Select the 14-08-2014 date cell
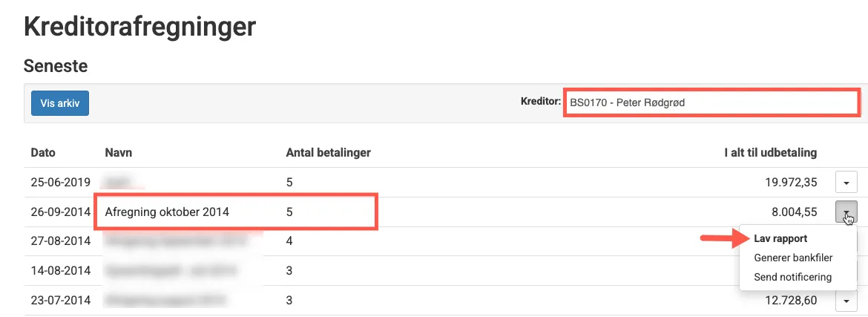Image resolution: width=868 pixels, height=317 pixels. 60,271
